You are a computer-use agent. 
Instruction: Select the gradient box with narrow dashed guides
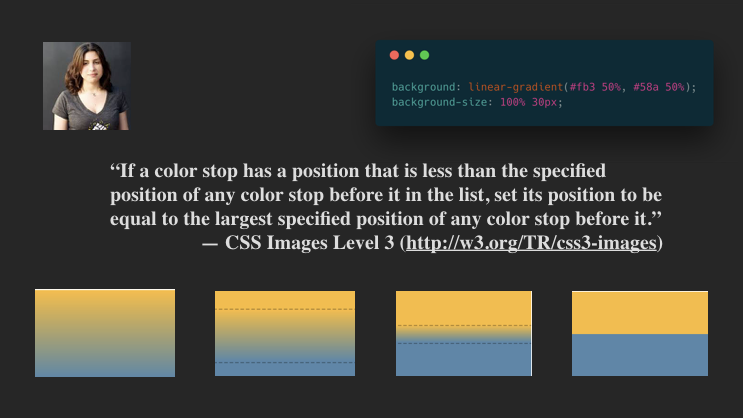coord(464,334)
